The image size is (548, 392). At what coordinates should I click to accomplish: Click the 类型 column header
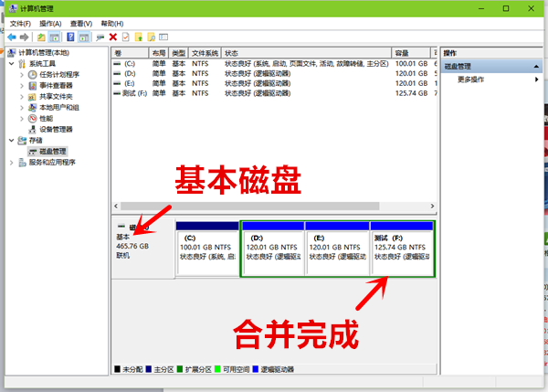pos(179,53)
